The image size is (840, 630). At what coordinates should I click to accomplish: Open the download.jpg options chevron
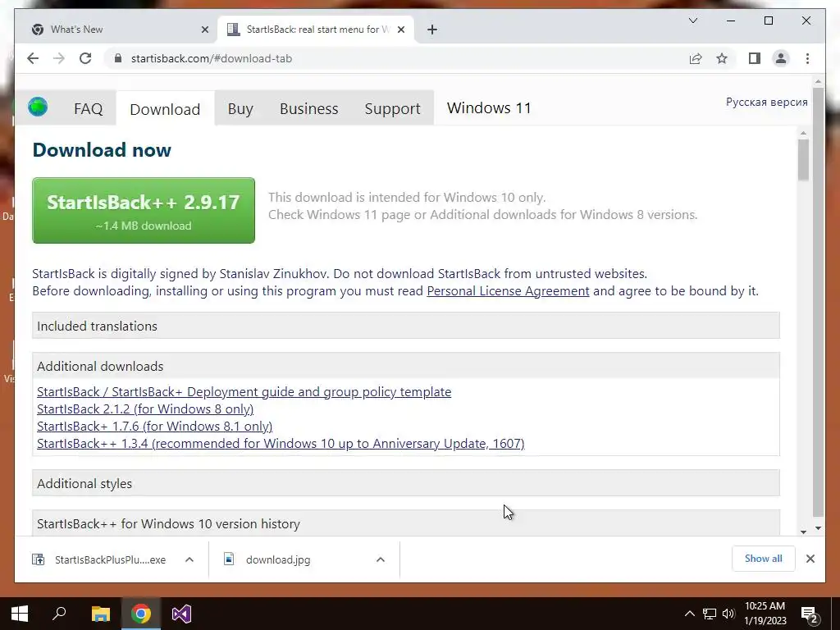point(381,559)
